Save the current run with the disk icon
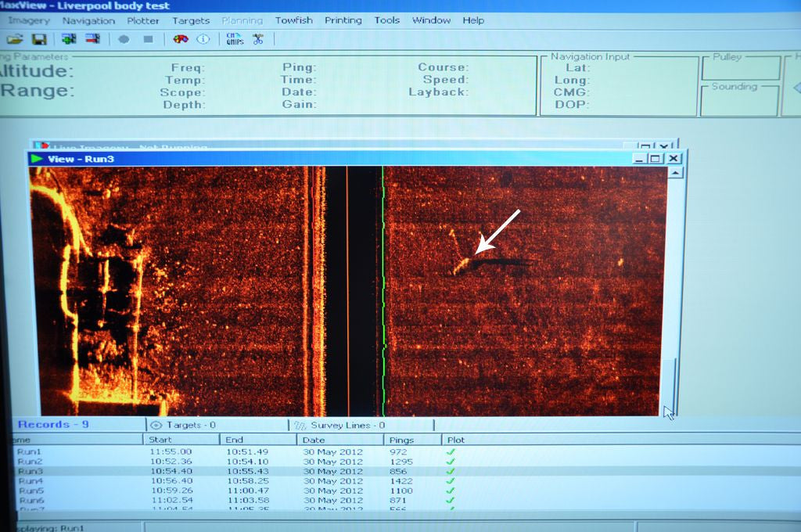The height and width of the screenshot is (532, 801). [41, 39]
